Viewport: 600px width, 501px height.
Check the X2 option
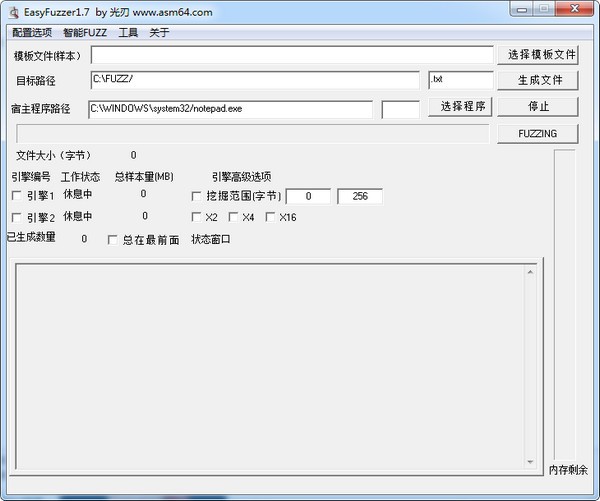tap(196, 217)
